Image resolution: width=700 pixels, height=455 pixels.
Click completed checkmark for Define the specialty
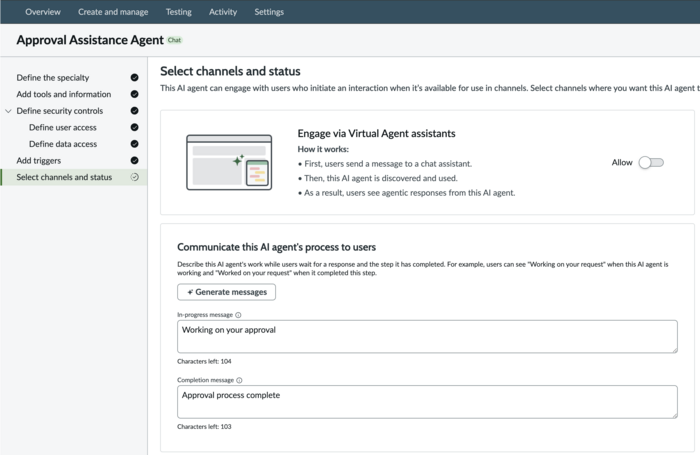(134, 78)
